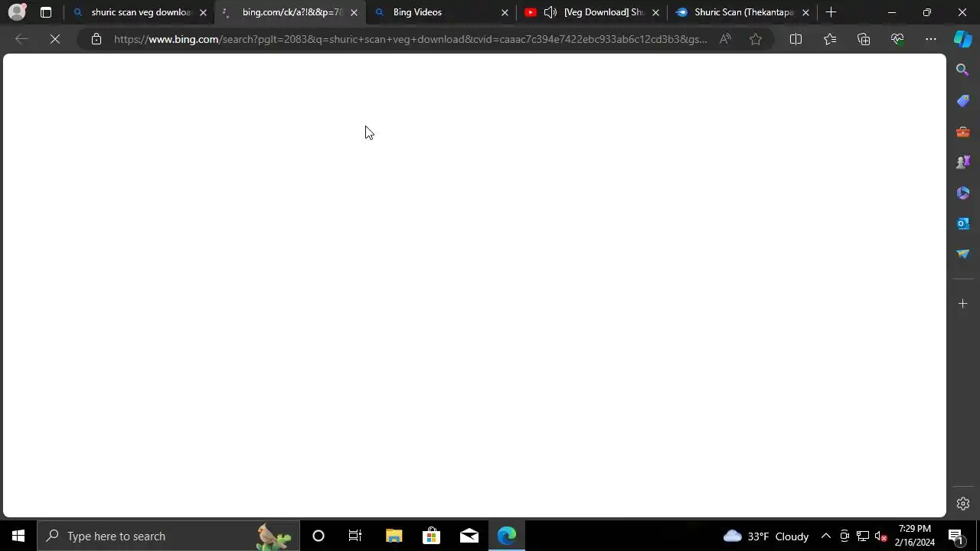Open the tab actions menu icon

click(x=46, y=12)
